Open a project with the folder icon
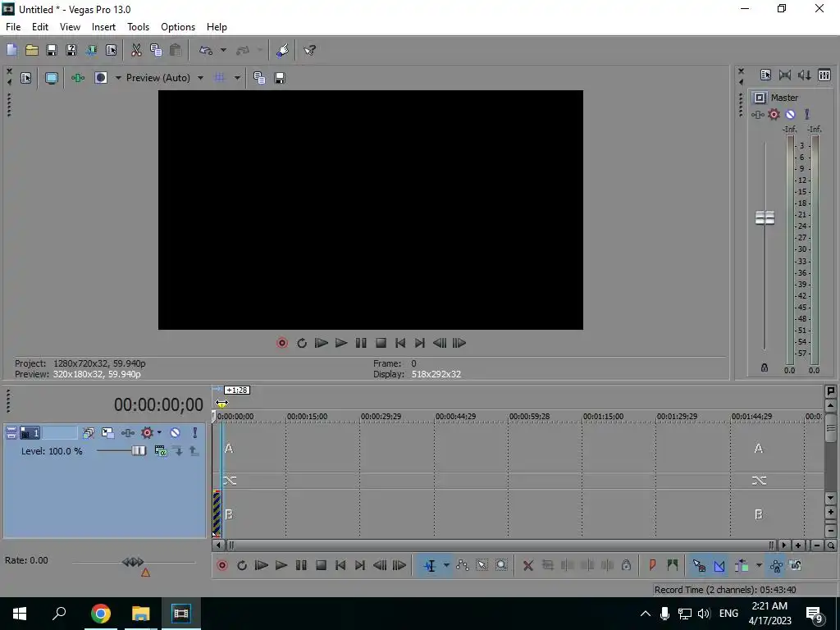 [x=32, y=50]
